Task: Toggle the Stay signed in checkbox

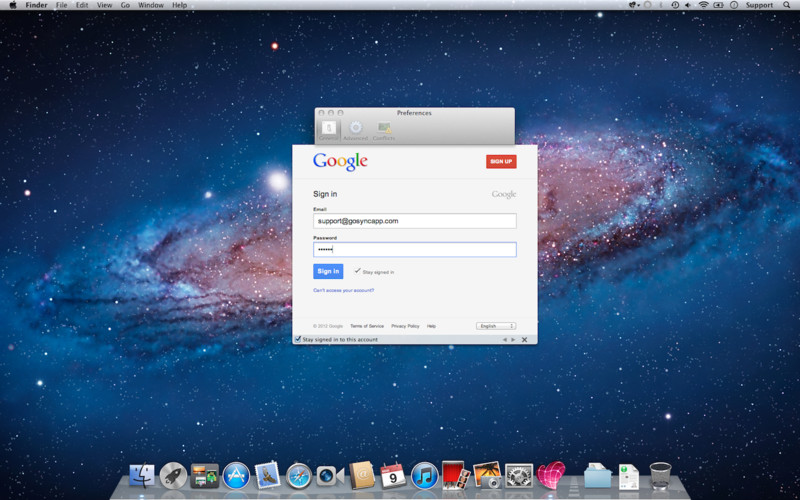Action: pyautogui.click(x=358, y=271)
